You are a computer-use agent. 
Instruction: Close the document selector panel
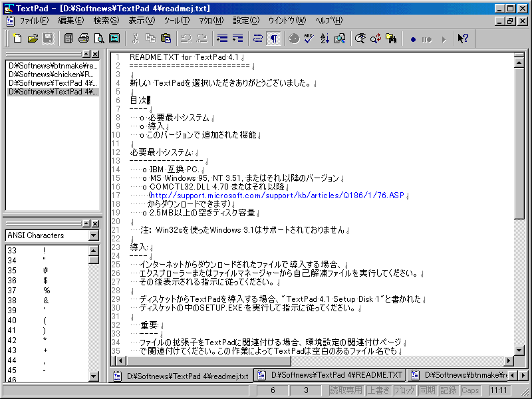pyautogui.click(x=95, y=54)
